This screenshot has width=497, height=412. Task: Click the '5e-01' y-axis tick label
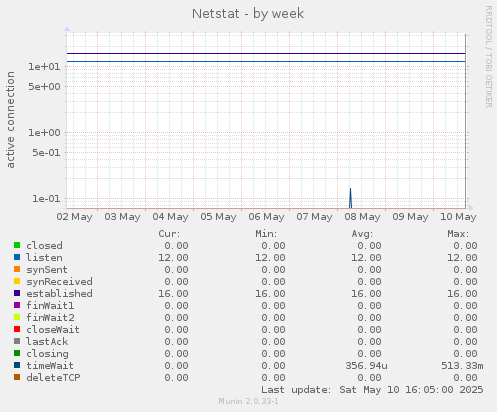(46, 153)
